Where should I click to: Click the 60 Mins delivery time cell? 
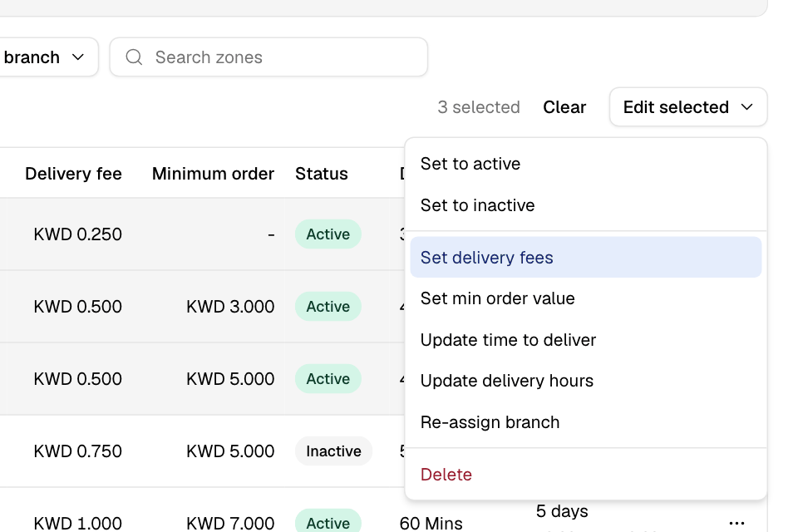431,524
